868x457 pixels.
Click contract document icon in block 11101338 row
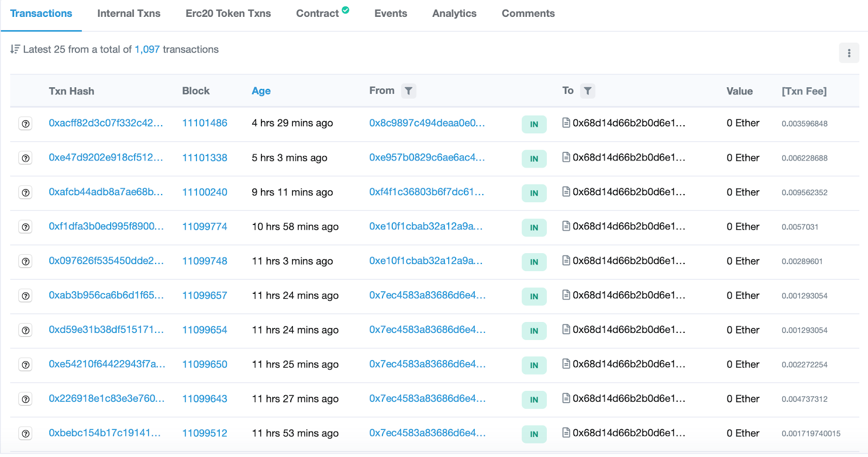tap(566, 157)
